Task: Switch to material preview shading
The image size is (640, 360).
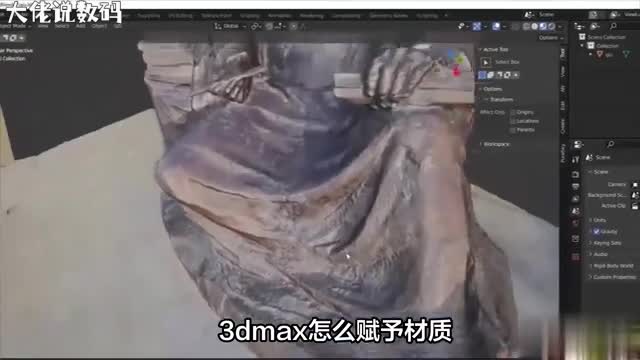Action: pos(543,26)
